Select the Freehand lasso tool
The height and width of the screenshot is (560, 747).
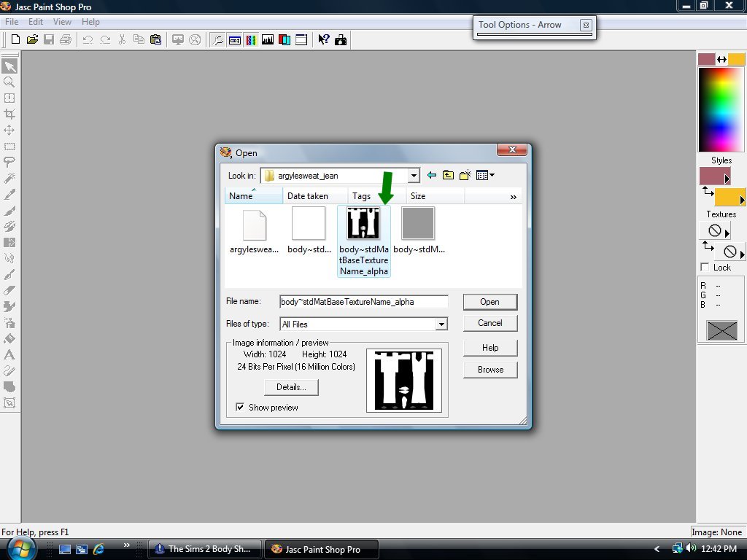9,162
